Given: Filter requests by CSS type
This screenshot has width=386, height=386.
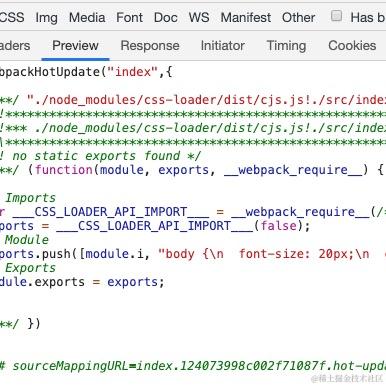Looking at the screenshot, I should coord(12,17).
